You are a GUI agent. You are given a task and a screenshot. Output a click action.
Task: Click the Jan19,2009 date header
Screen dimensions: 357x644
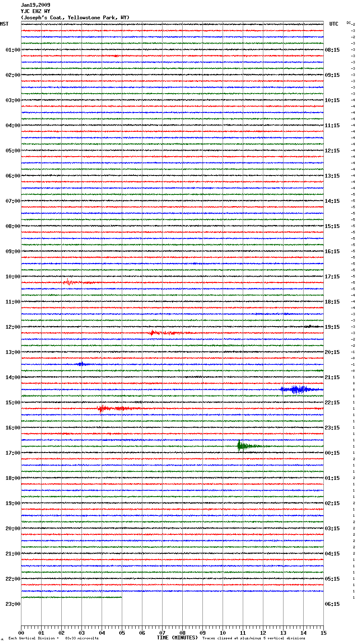pyautogui.click(x=35, y=5)
